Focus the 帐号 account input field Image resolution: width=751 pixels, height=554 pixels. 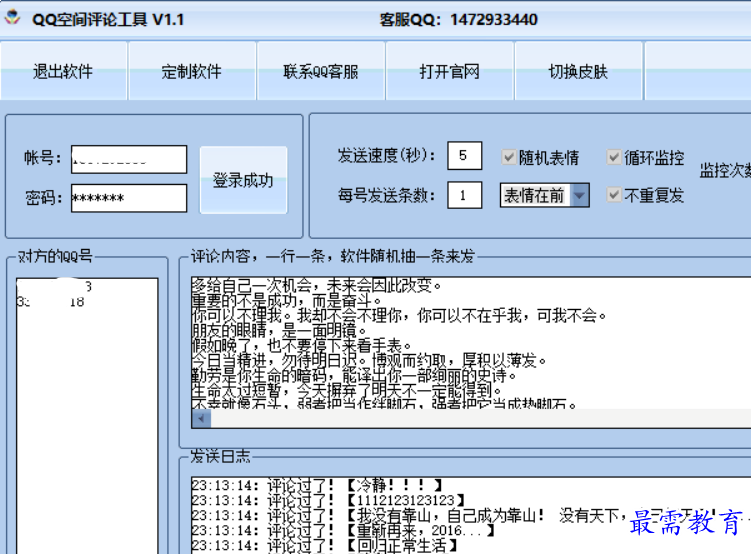[x=129, y=159]
